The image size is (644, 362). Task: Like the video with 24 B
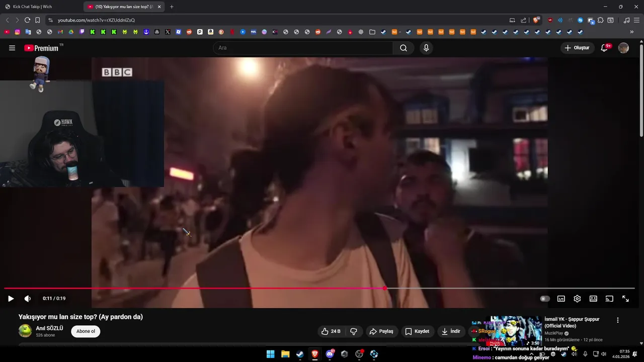[331, 331]
